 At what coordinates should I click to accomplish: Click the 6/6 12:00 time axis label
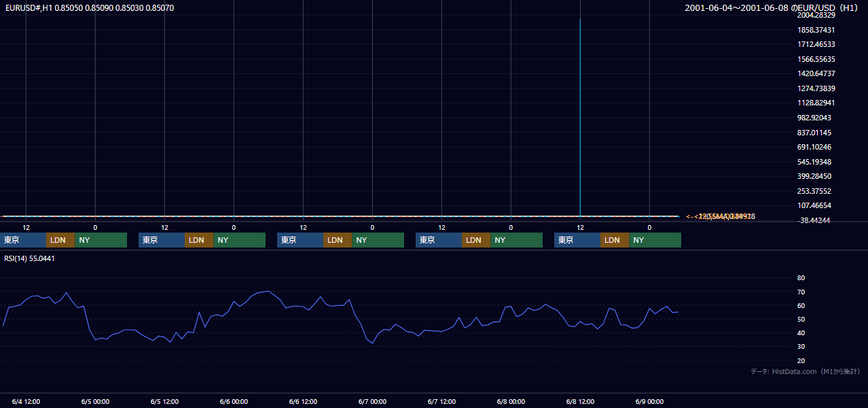(303, 402)
